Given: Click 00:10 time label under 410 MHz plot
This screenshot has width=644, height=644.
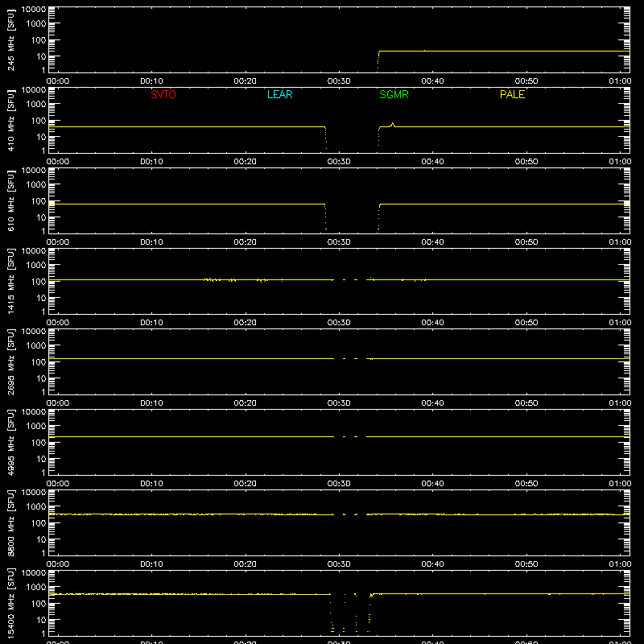Looking at the screenshot, I should (151, 162).
